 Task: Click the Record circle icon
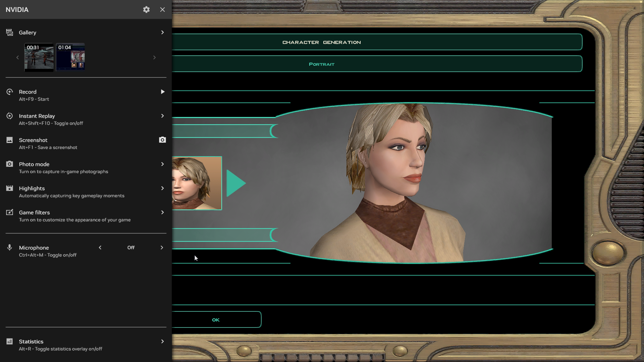click(x=10, y=92)
